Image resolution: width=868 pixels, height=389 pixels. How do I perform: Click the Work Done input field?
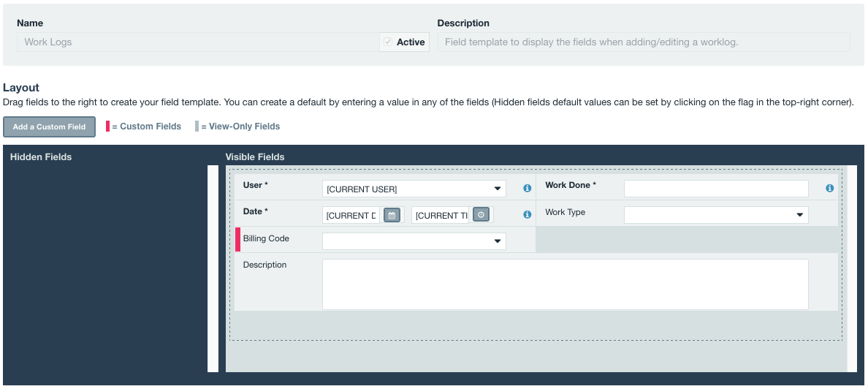tap(716, 189)
